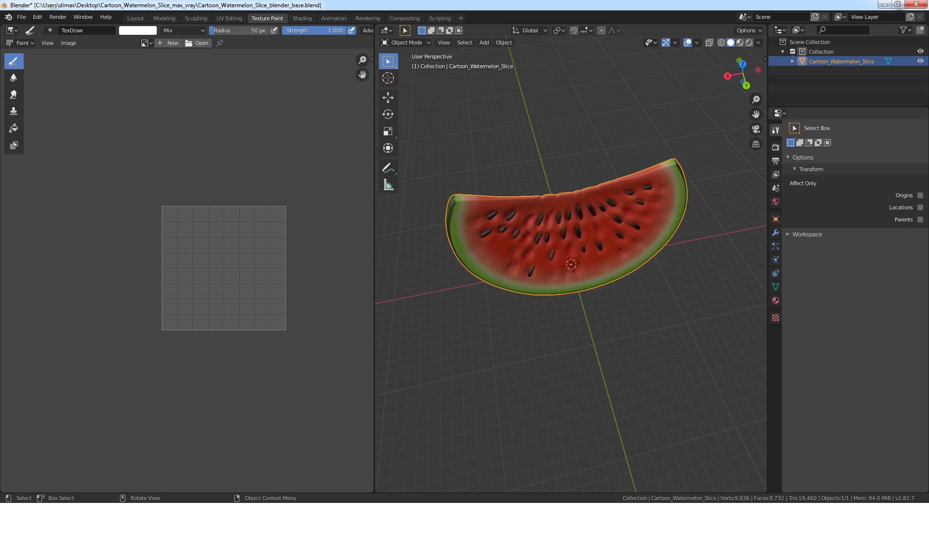Activate the Scale tool in viewport
This screenshot has width=929, height=560.
(388, 132)
